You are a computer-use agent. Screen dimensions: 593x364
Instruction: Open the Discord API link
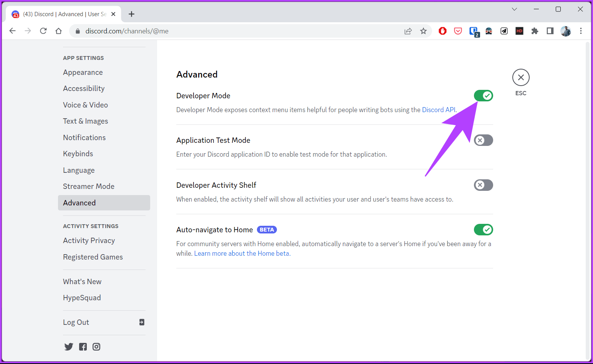(439, 110)
